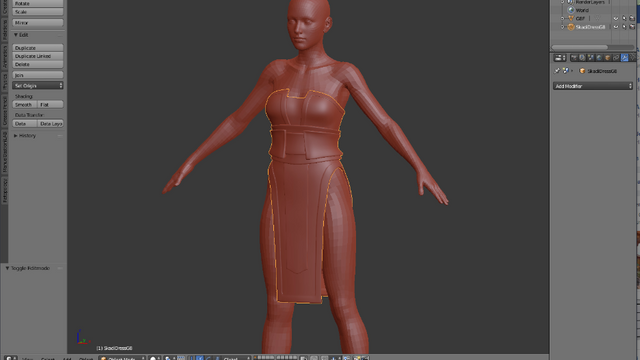Select SkadiDressG8 object in the outliner
The image size is (640, 360).
point(590,27)
